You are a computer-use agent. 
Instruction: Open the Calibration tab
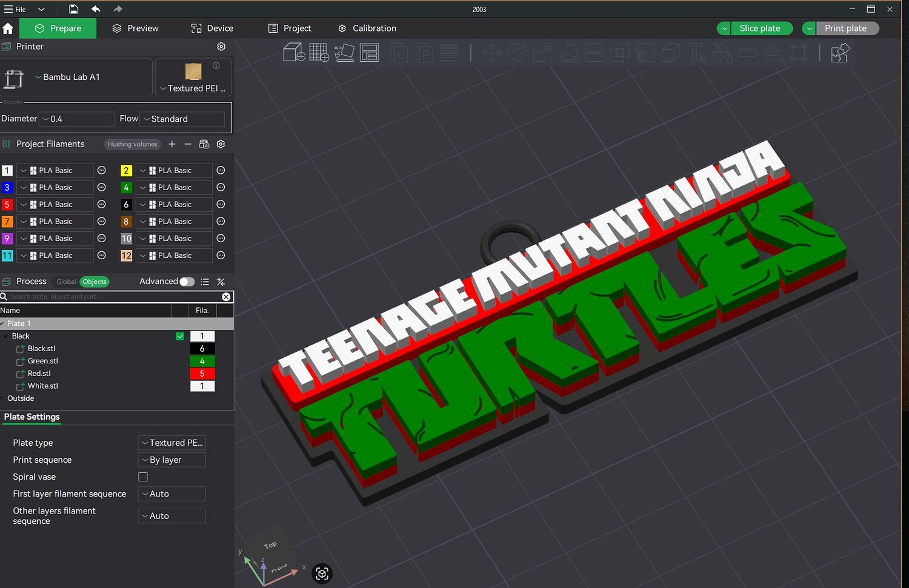coord(367,28)
